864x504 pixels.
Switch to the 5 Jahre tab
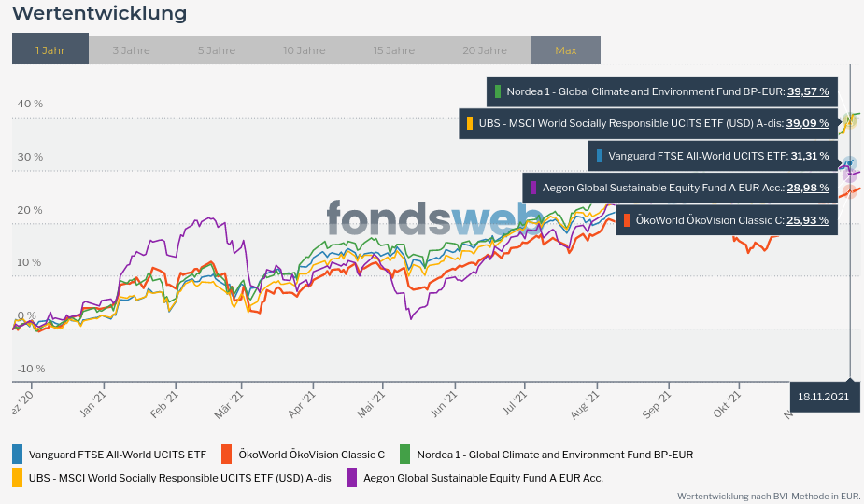click(x=217, y=49)
